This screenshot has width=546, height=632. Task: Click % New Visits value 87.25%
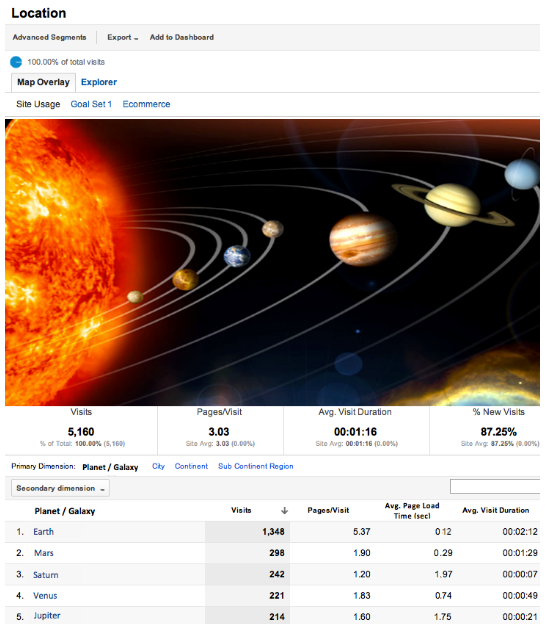tap(498, 432)
